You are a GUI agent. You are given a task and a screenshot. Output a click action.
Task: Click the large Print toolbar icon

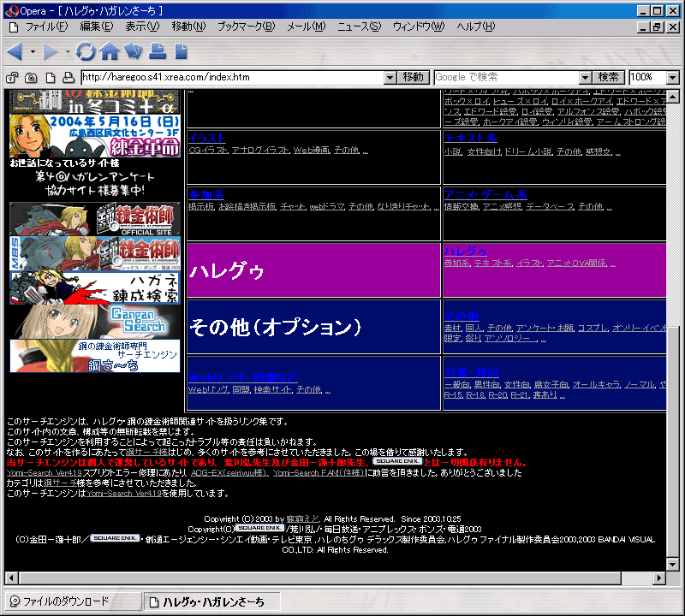point(158,51)
